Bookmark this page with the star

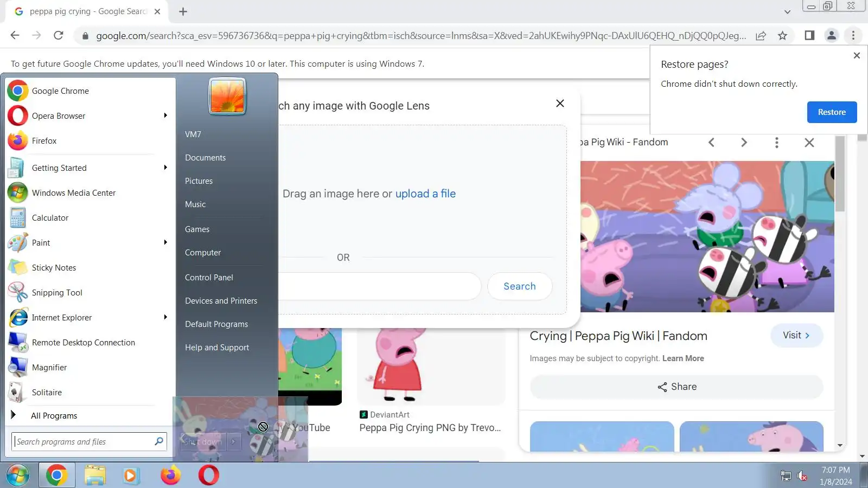(x=782, y=35)
